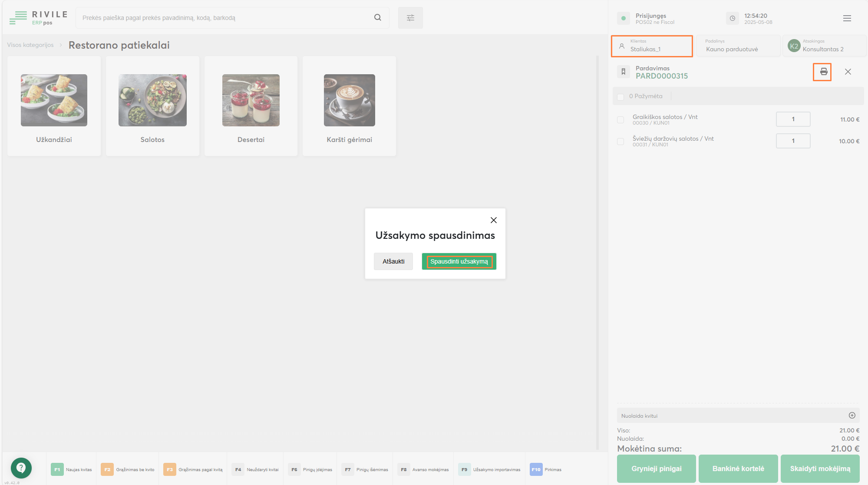Close the Užsakymo spausdinimas dialog with X
The width and height of the screenshot is (868, 485).
(493, 220)
